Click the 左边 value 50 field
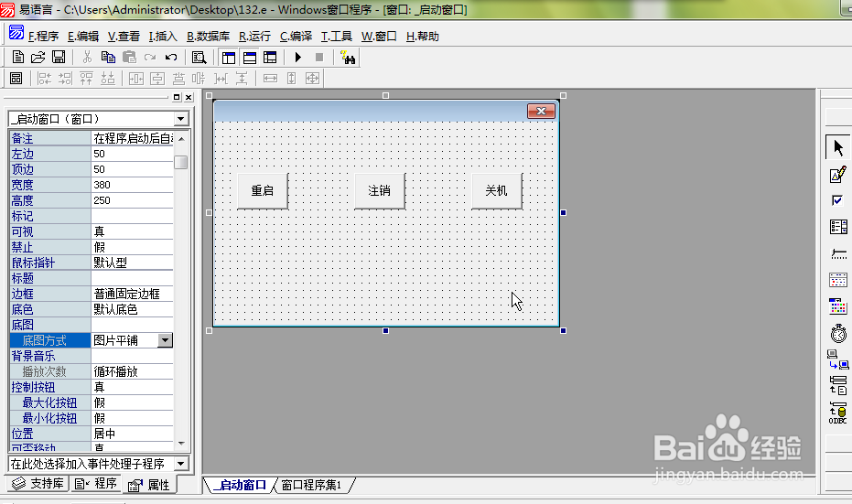This screenshot has width=852, height=504. [x=132, y=154]
